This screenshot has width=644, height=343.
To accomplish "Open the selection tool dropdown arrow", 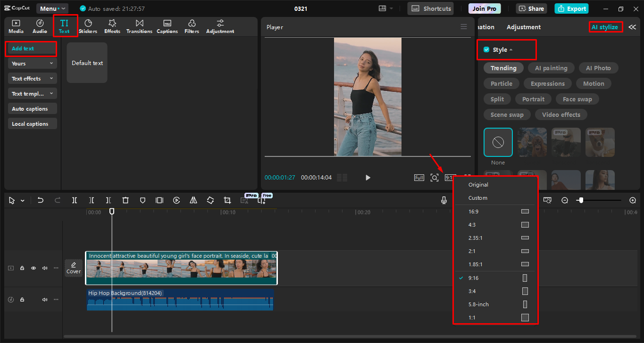I will [x=23, y=201].
